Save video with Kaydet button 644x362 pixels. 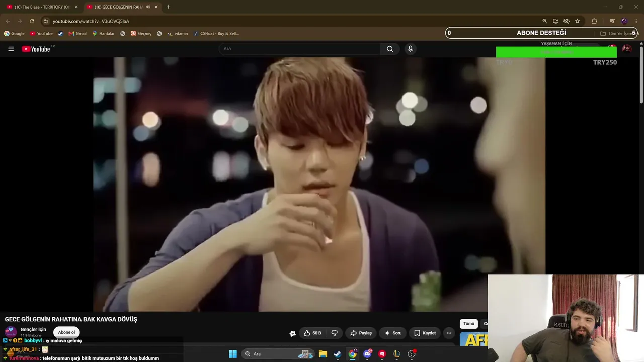coord(425,333)
